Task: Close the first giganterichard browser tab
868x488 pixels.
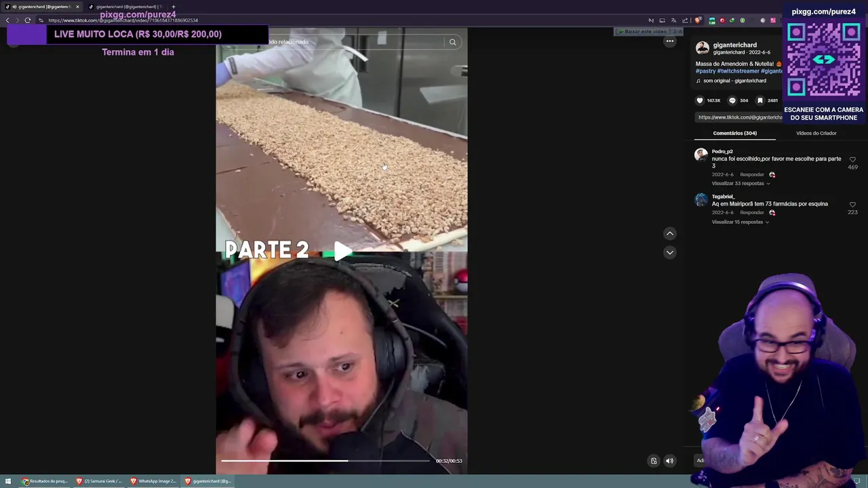Action: [77, 7]
